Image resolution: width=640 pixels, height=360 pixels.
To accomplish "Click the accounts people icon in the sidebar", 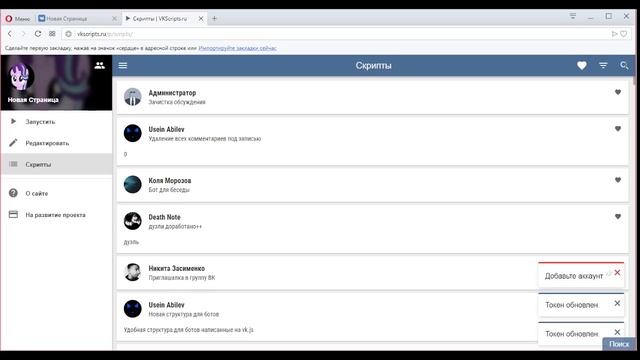I will click(100, 65).
